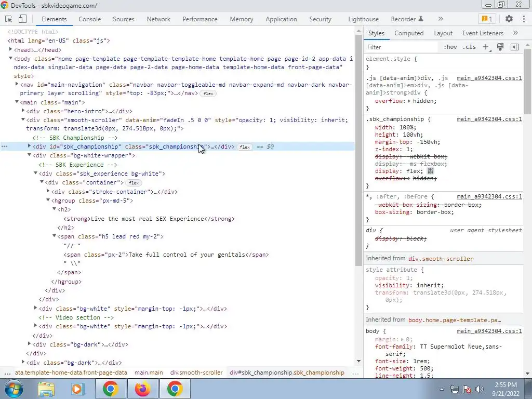Open the Memory tab
This screenshot has width=532, height=399.
pos(241,19)
